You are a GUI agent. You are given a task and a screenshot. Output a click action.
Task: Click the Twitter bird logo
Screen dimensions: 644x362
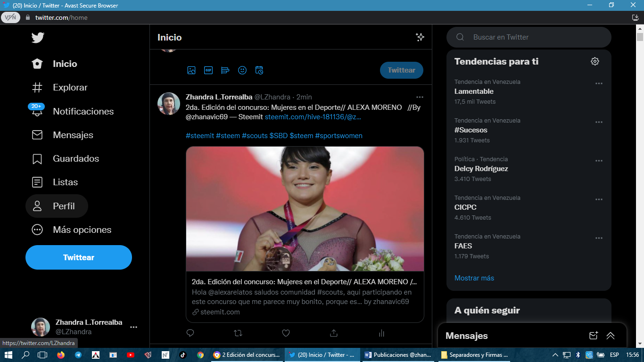[38, 38]
